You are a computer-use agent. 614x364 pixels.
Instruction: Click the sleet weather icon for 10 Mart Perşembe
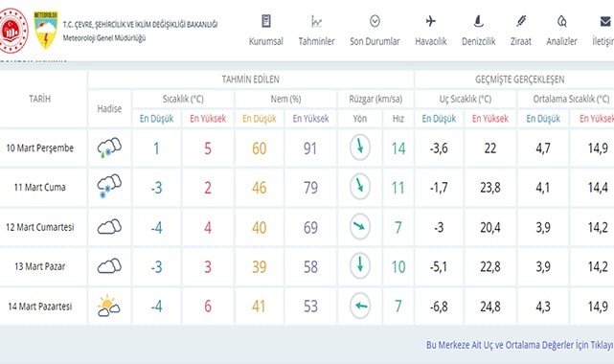coord(109,148)
